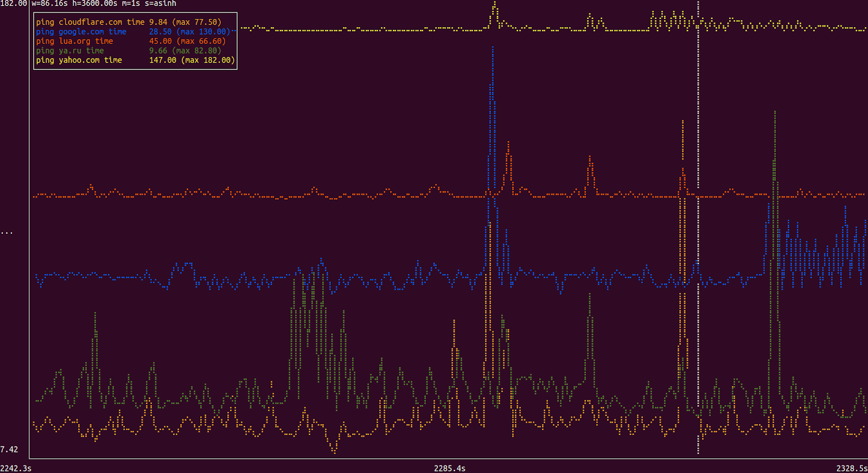Select the yahoo.com ping legend entry
Viewport: 868px width, 473px height.
click(x=135, y=60)
